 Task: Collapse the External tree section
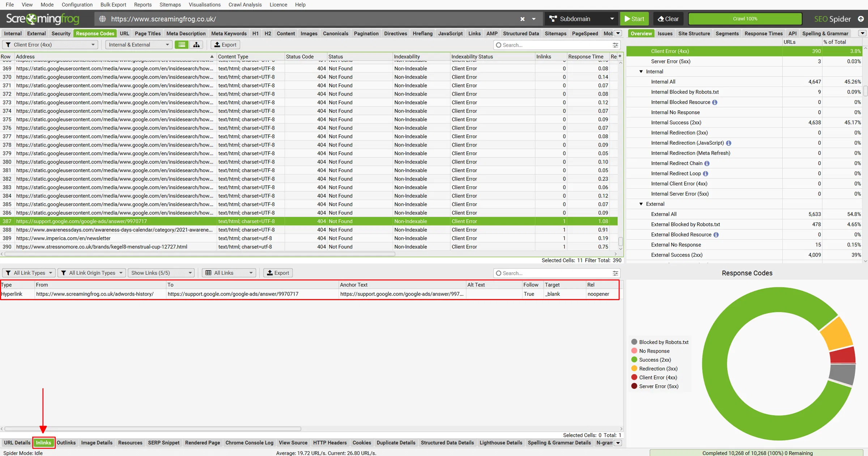click(x=641, y=204)
